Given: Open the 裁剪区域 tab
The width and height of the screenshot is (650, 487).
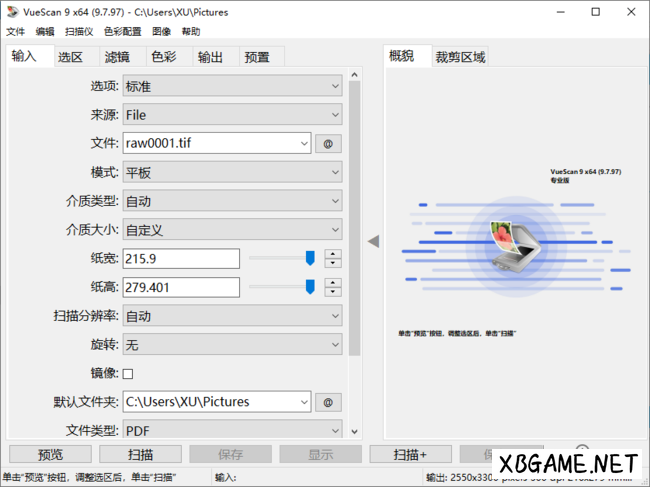Looking at the screenshot, I should (x=459, y=57).
